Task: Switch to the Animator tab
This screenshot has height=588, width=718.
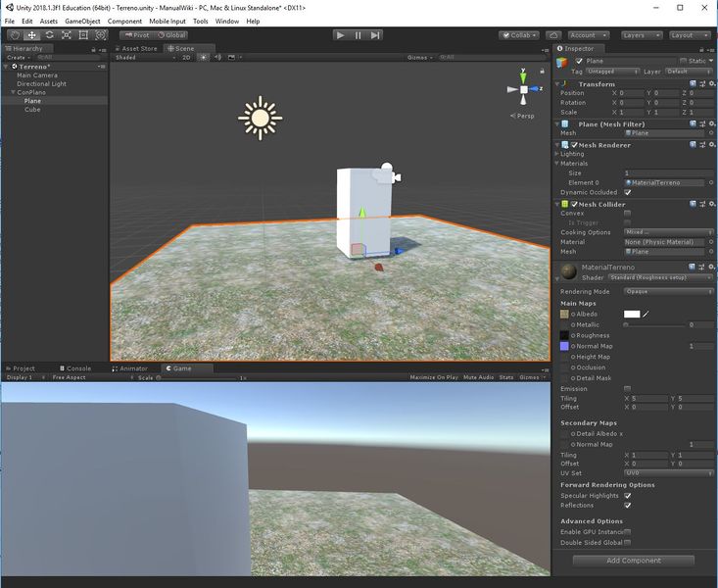Action: tap(130, 368)
